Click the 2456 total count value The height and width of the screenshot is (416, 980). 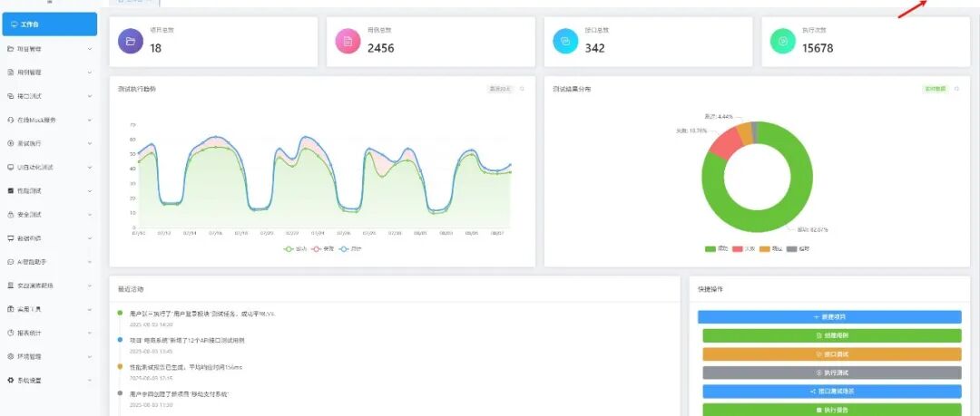(380, 48)
